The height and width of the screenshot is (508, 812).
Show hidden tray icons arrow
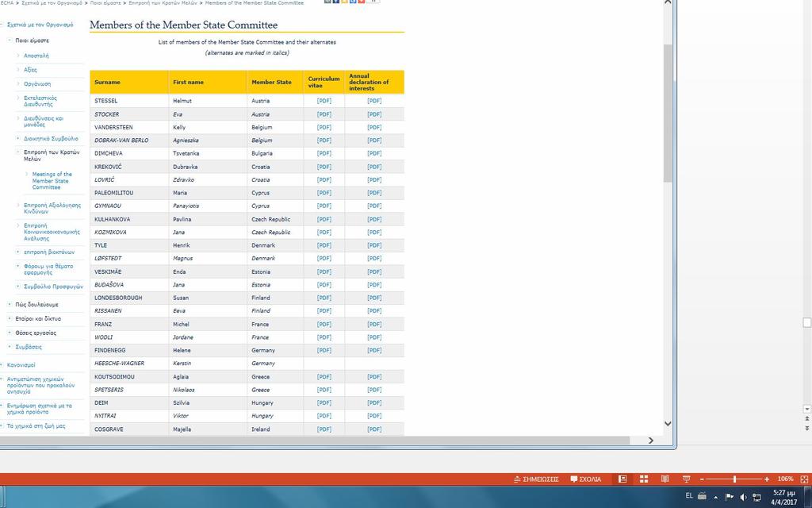pyautogui.click(x=716, y=497)
